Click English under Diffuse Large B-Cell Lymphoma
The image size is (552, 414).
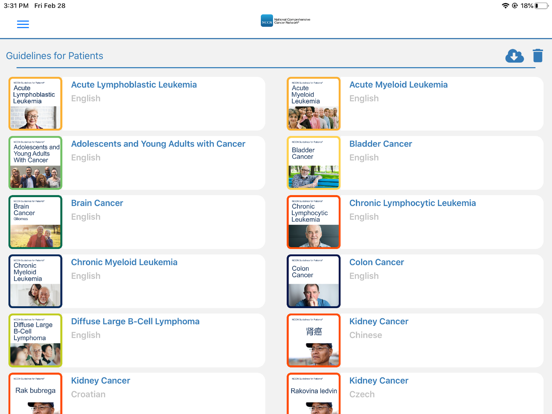(86, 335)
